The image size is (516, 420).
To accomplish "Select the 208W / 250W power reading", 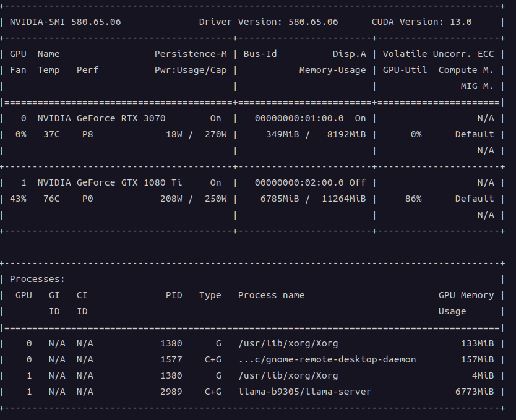I will [x=194, y=199].
